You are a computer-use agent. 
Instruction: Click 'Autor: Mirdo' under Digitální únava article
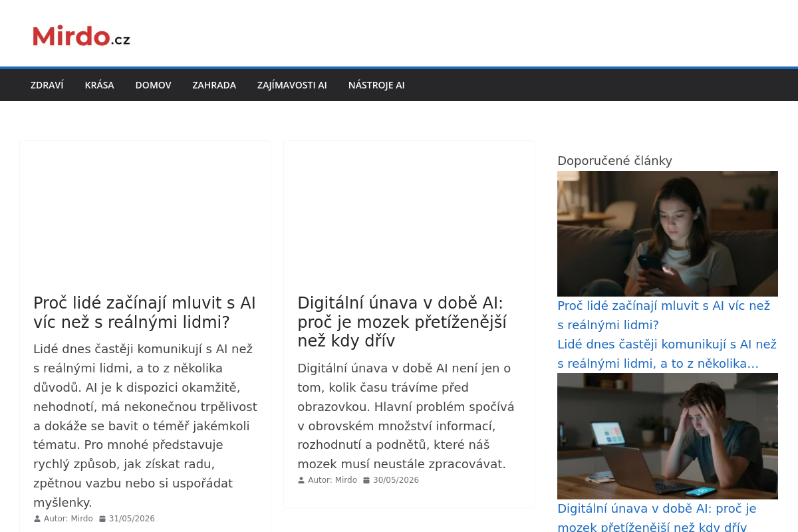(332, 480)
